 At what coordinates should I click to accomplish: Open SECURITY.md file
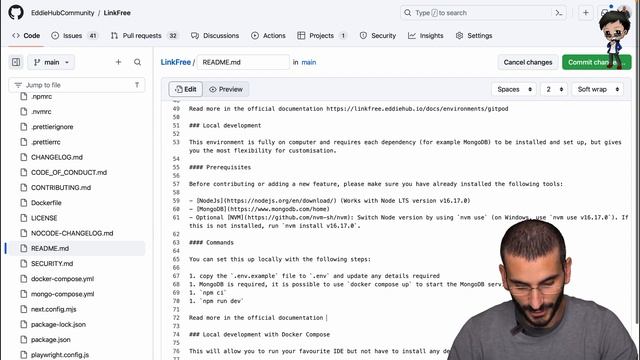(52, 263)
